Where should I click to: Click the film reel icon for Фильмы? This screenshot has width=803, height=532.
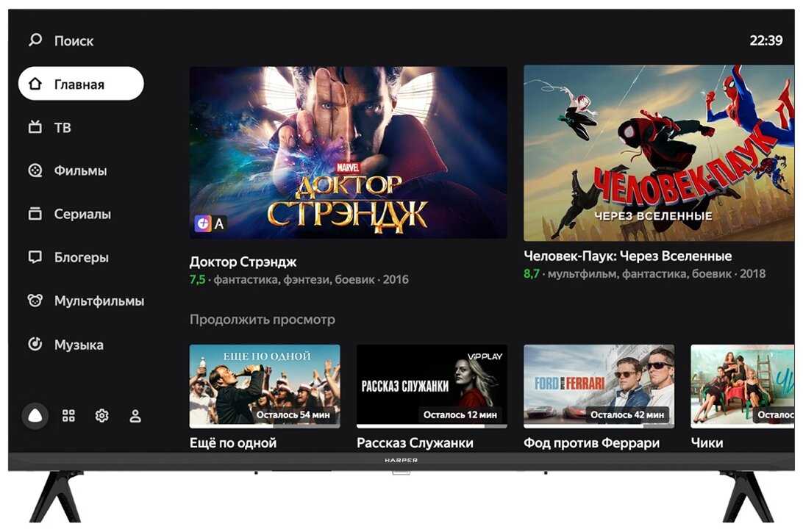tap(35, 170)
